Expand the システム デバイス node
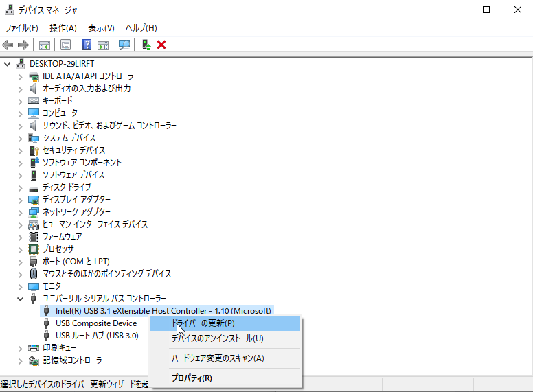This screenshot has height=392, width=533. [20, 138]
